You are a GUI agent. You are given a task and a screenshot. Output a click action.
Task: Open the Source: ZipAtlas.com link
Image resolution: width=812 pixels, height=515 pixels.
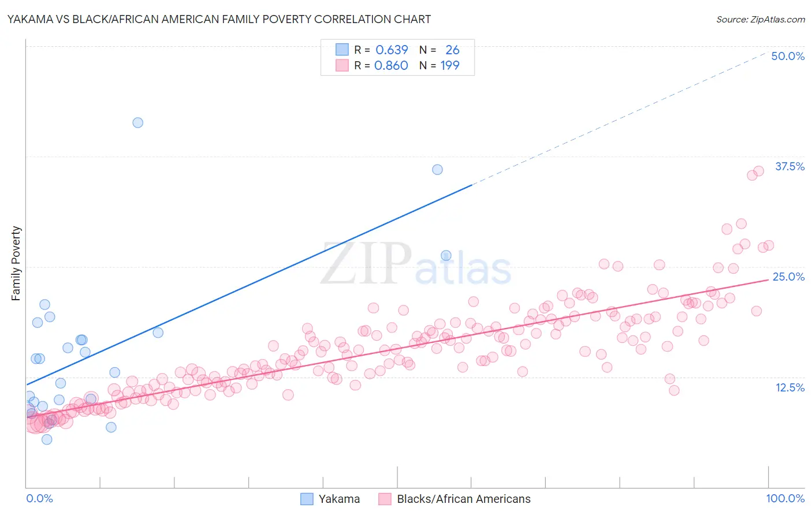(761, 19)
